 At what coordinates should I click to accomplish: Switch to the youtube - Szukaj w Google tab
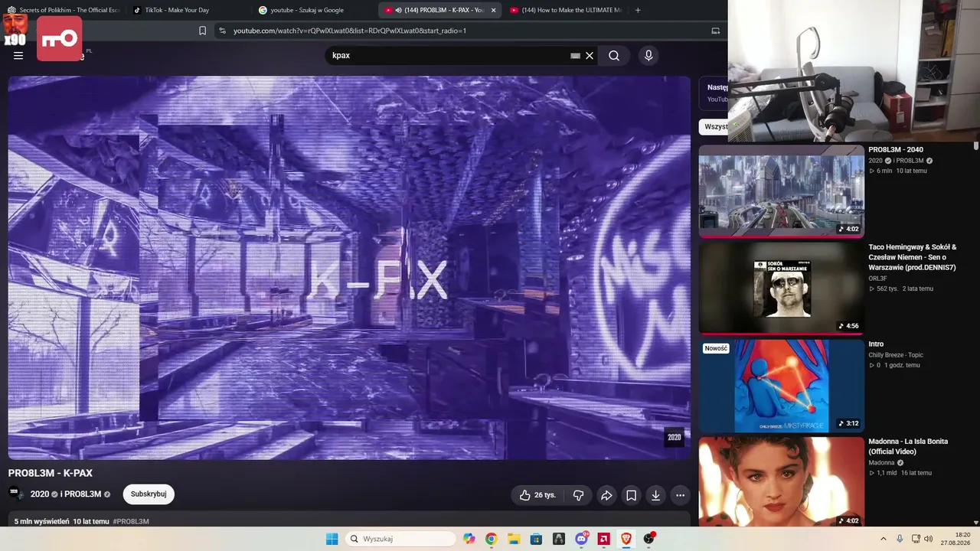click(x=312, y=10)
